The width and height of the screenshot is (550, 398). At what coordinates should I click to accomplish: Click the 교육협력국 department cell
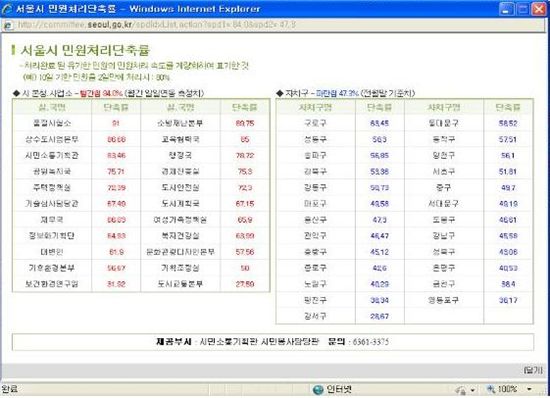click(180, 139)
